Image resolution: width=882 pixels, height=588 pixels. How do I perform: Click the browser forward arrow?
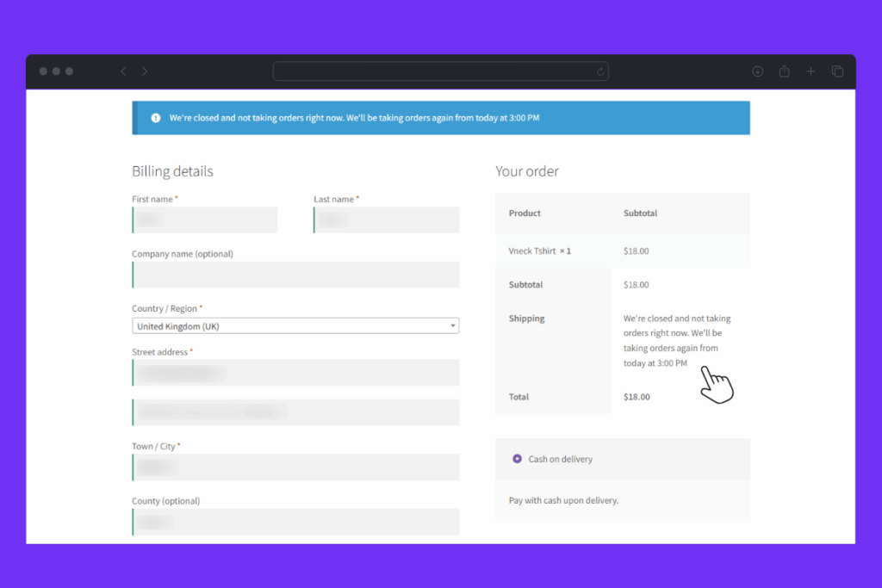coord(145,71)
